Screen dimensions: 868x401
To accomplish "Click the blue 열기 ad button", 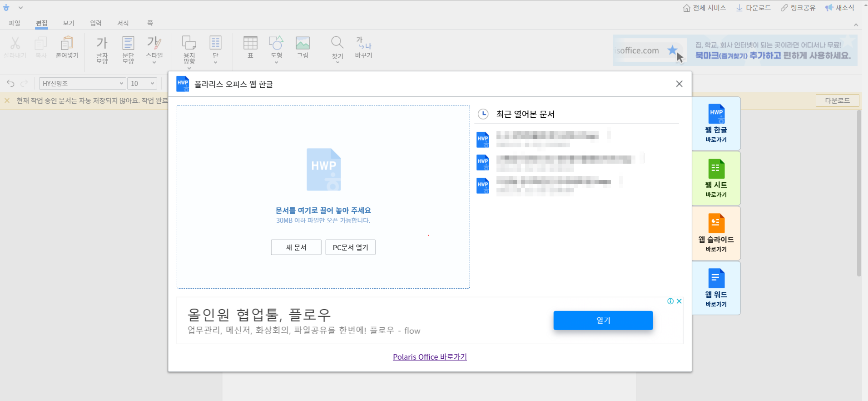I will tap(603, 321).
